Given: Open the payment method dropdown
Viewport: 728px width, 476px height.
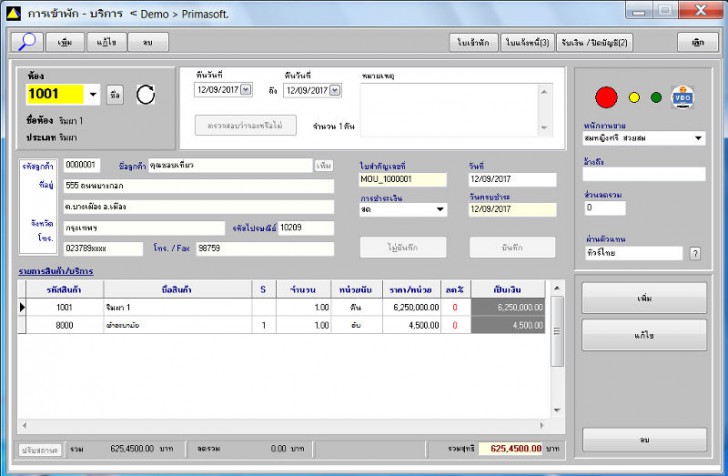Looking at the screenshot, I should (x=439, y=210).
